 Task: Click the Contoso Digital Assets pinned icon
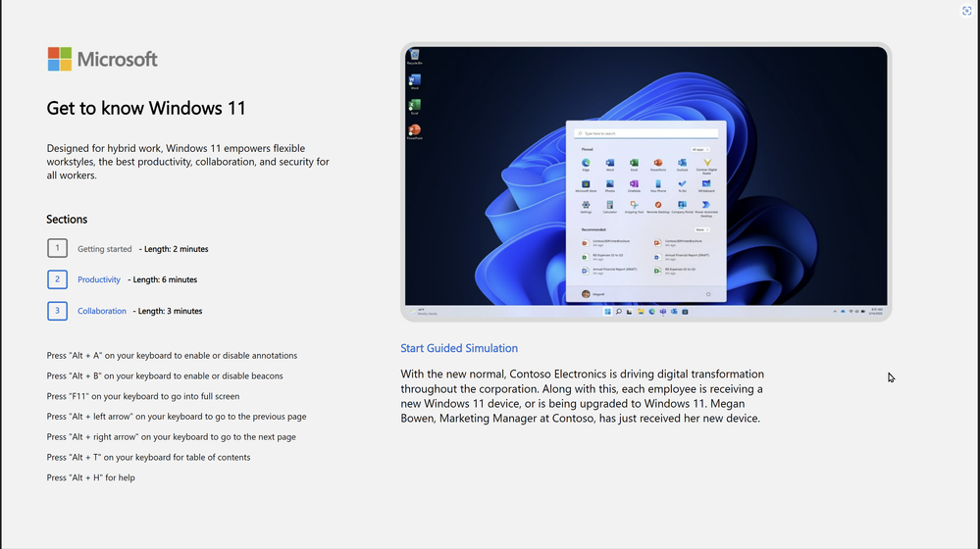pyautogui.click(x=707, y=163)
